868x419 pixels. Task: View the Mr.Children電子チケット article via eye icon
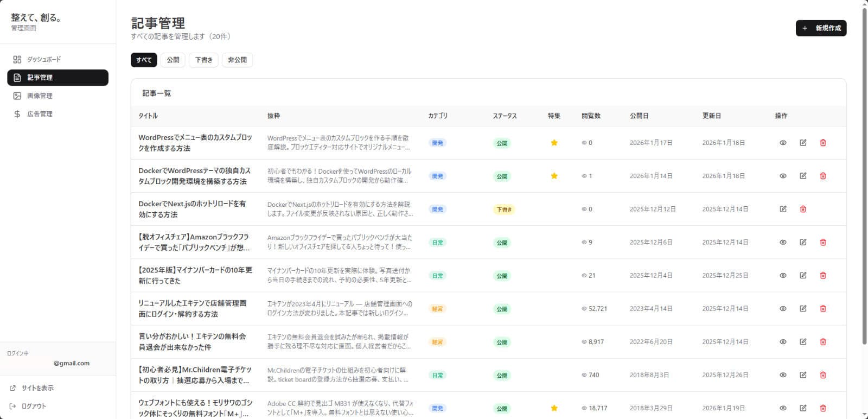click(x=783, y=375)
